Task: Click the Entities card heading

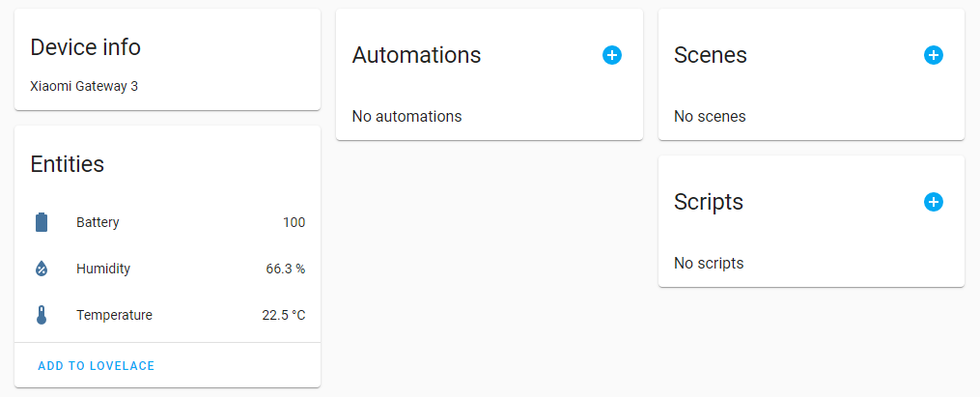Action: (68, 164)
